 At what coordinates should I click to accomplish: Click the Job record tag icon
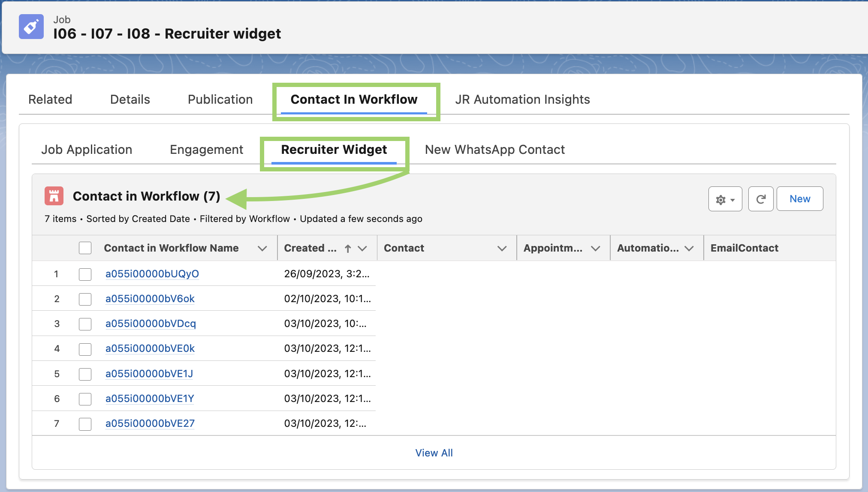[x=31, y=27]
